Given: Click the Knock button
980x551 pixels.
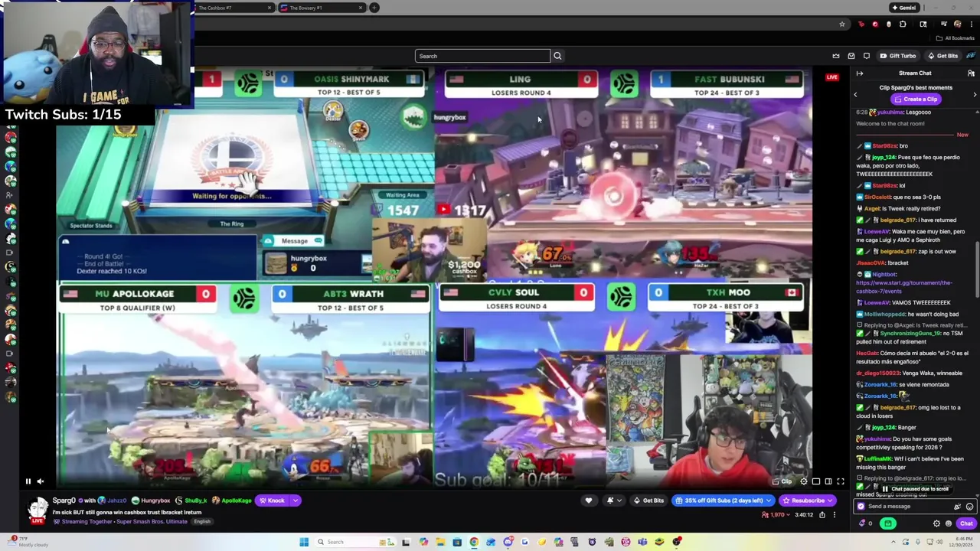Looking at the screenshot, I should pos(272,500).
